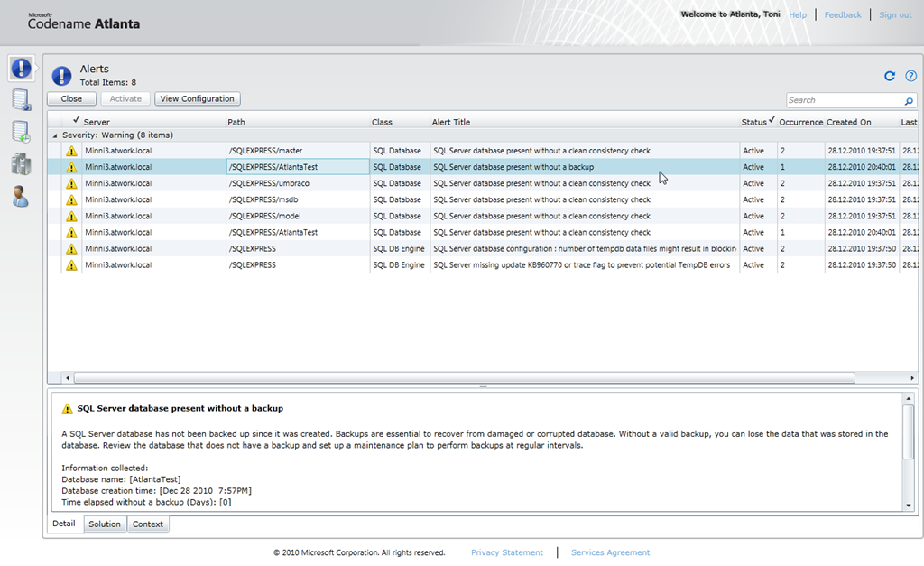The image size is (924, 566).
Task: Click the second sidebar icon, server with magnifier
Action: coord(21,100)
